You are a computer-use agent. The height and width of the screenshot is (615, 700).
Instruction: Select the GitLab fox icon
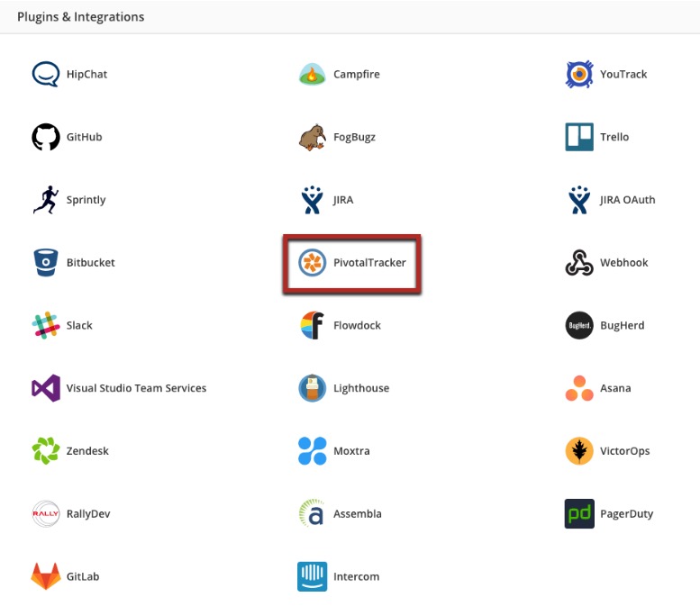pos(46,576)
